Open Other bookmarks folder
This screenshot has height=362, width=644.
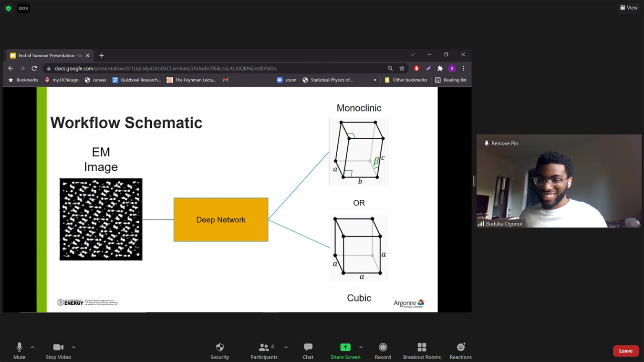(x=405, y=80)
